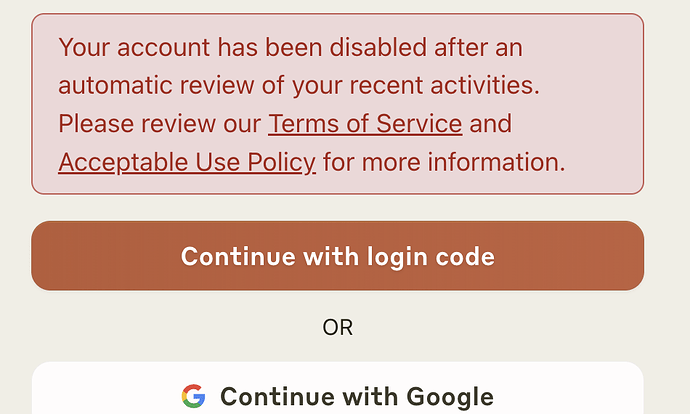Click the word 'Terms' in the alert message

point(303,124)
